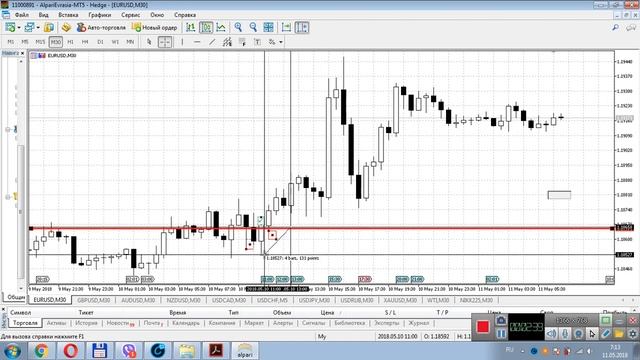Select the crosshair tool
The image size is (640, 360).
165,42
